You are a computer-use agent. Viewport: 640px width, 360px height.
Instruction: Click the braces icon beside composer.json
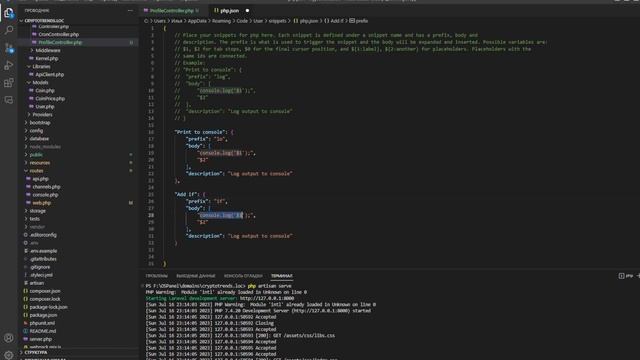pos(26,291)
